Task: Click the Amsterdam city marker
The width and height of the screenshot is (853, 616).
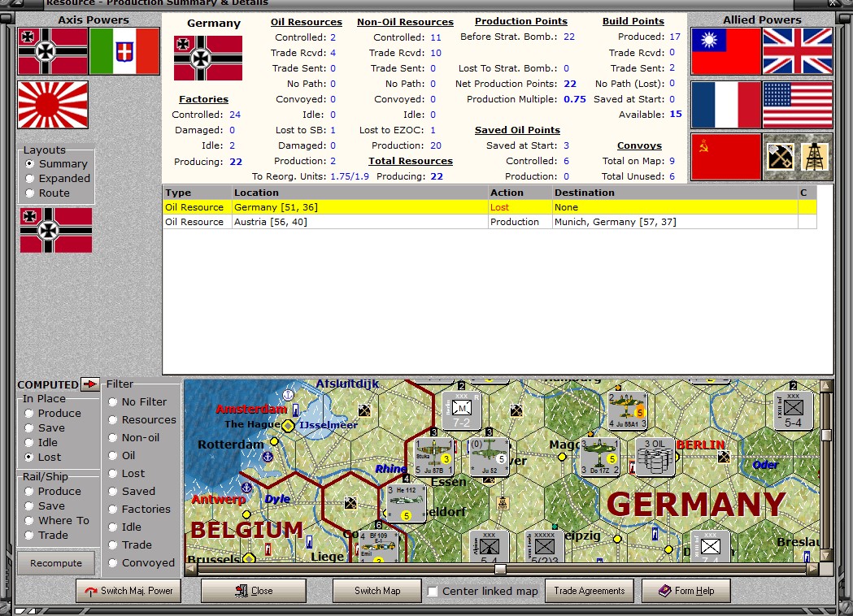Action: click(x=289, y=426)
